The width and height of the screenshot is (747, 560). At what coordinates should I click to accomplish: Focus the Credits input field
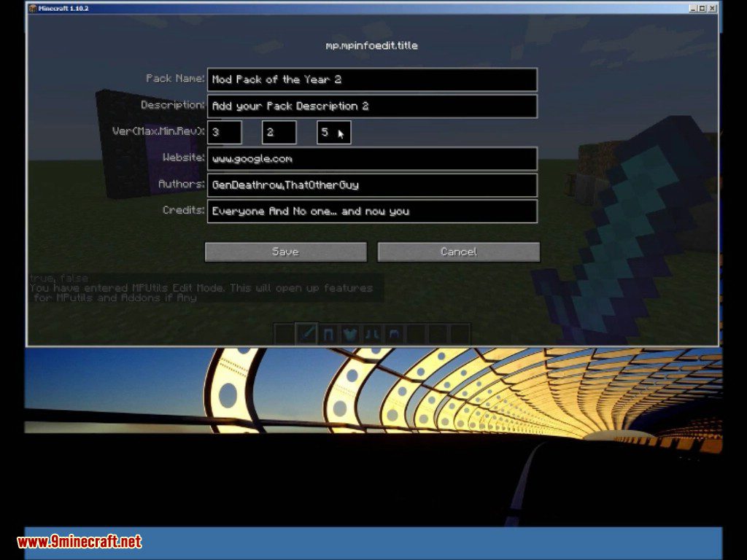tap(373, 211)
